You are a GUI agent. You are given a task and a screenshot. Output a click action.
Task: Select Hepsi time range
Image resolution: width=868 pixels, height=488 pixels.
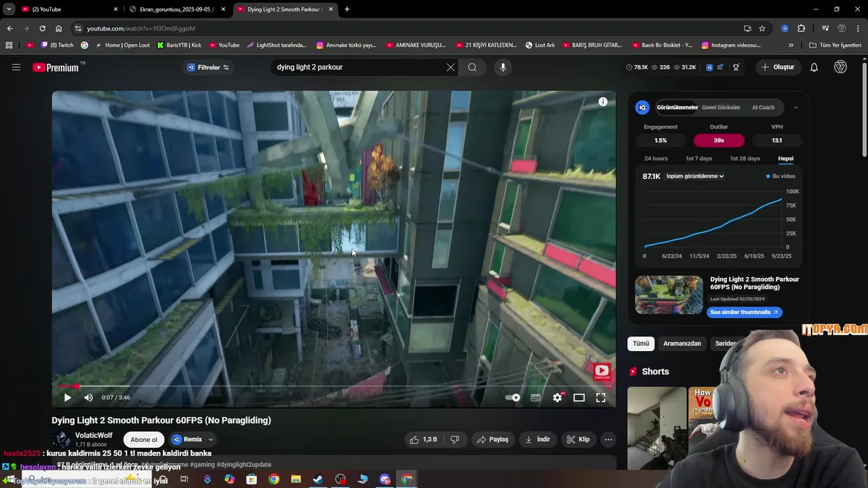click(x=785, y=159)
